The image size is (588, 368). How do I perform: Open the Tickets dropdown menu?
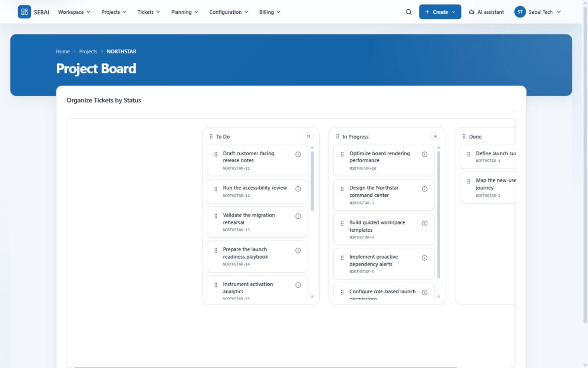coord(149,12)
